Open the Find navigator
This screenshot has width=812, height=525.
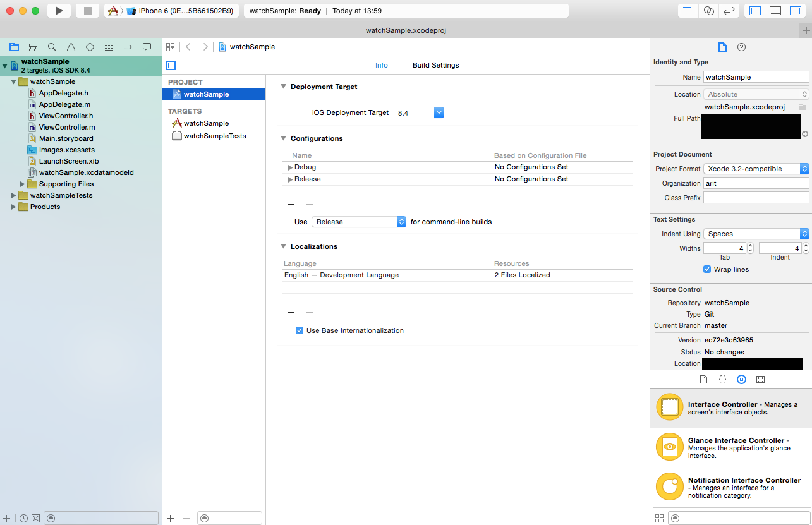[x=52, y=47]
